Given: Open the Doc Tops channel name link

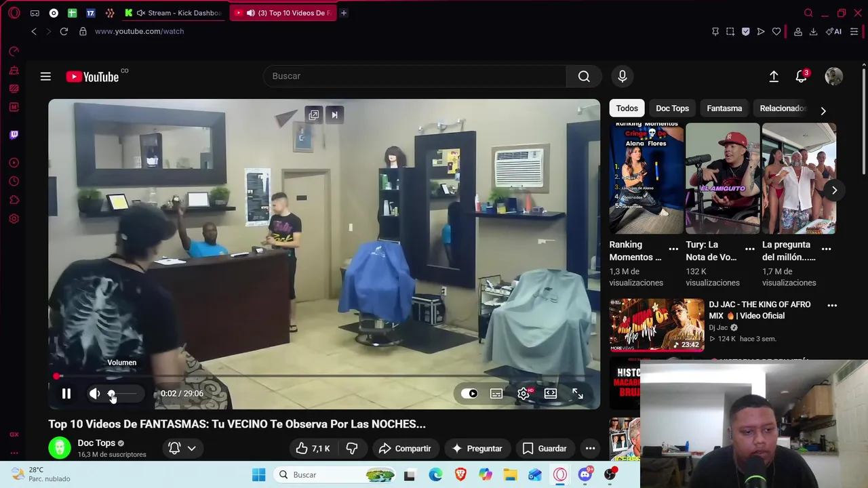Looking at the screenshot, I should pyautogui.click(x=96, y=443).
